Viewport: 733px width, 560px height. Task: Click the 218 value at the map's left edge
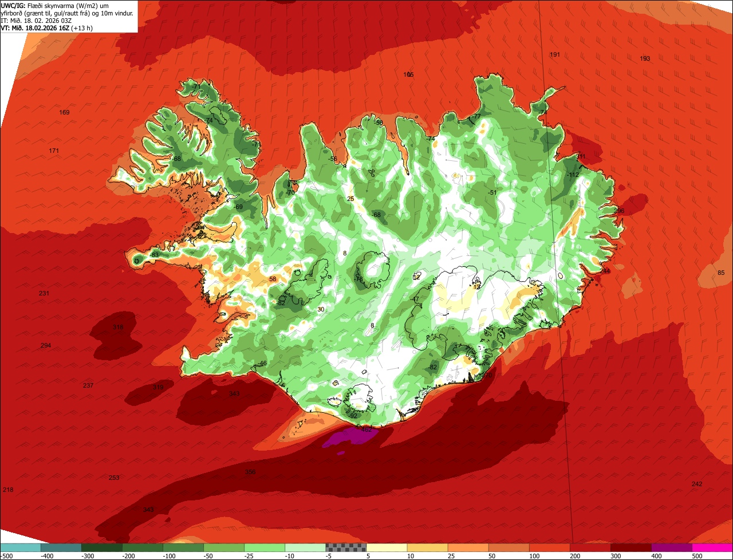8,490
